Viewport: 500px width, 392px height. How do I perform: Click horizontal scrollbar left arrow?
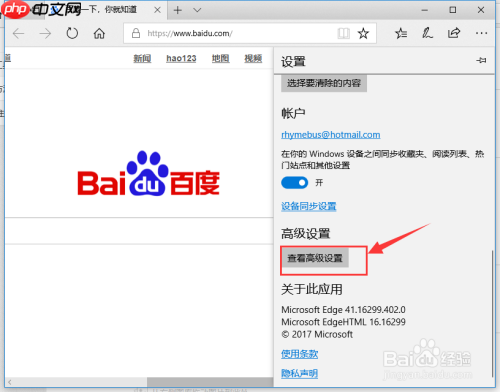point(10,382)
